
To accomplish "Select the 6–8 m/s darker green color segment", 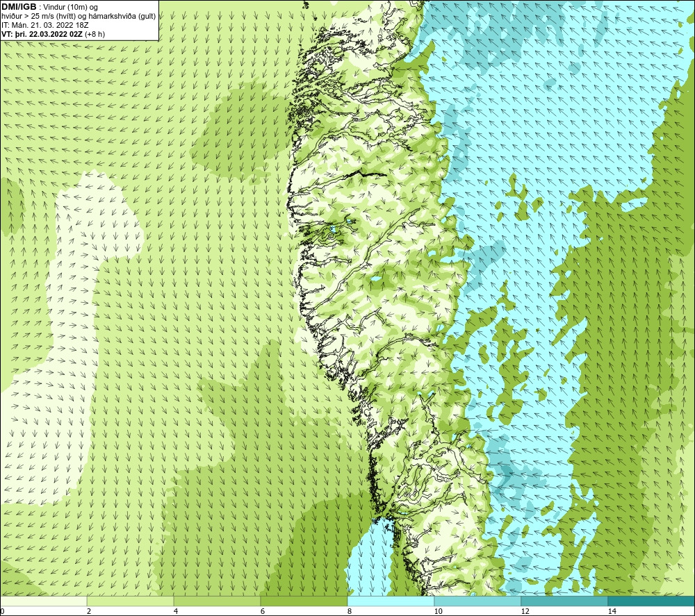I will [304, 601].
